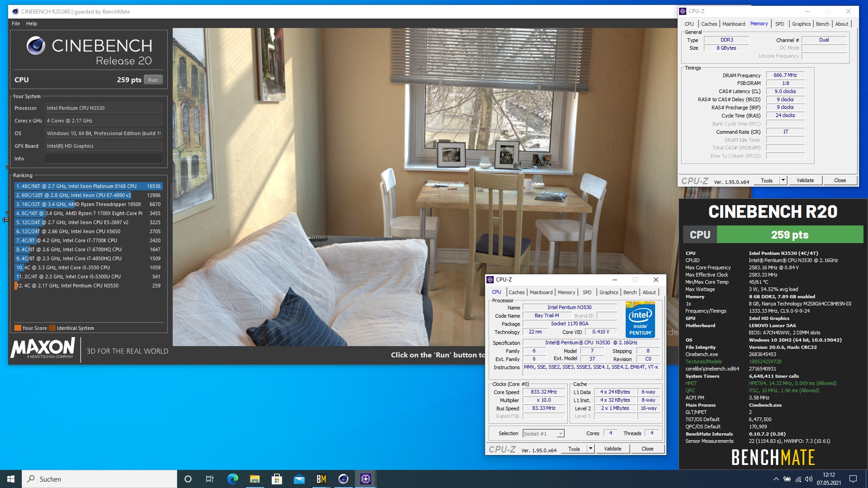Screen dimensions: 868x488
Task: Switch to Caches tab in upper CPU-Z window
Action: tap(709, 24)
